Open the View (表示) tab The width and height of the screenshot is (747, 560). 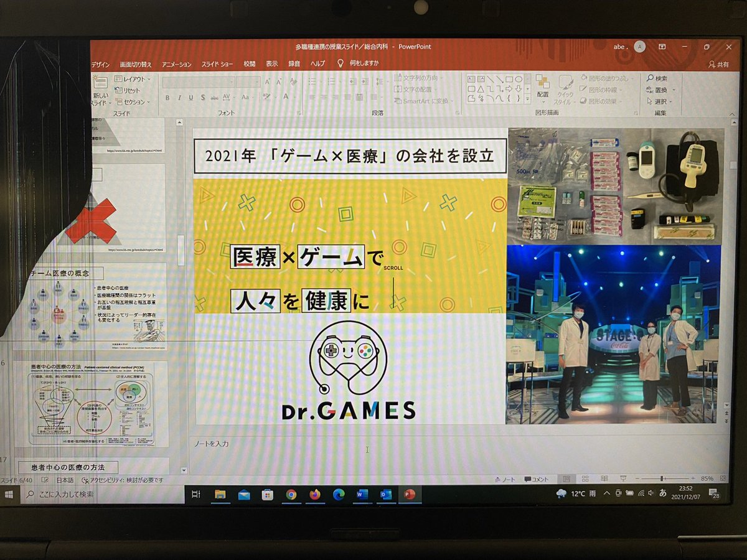(x=271, y=64)
